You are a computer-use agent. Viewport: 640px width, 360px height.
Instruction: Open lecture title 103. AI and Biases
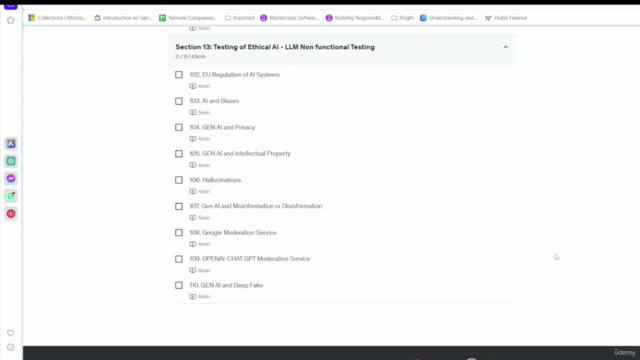tap(214, 101)
